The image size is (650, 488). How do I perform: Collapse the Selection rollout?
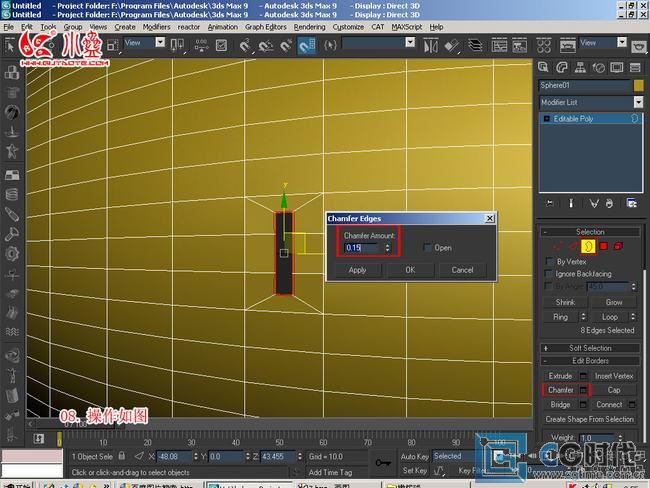click(x=590, y=232)
